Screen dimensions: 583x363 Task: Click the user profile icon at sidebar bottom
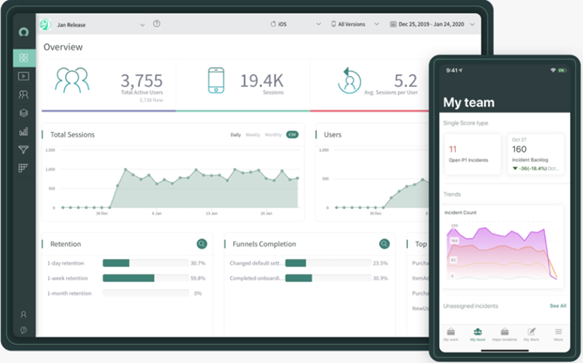click(23, 315)
